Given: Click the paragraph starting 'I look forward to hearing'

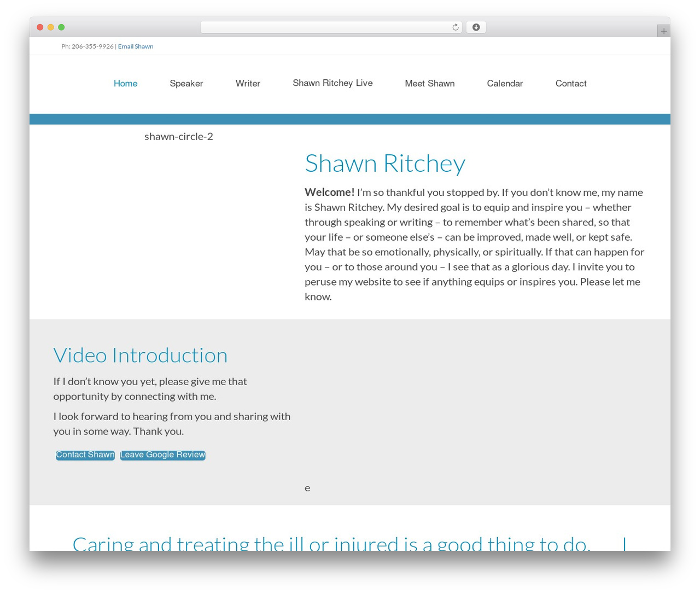Looking at the screenshot, I should (172, 423).
